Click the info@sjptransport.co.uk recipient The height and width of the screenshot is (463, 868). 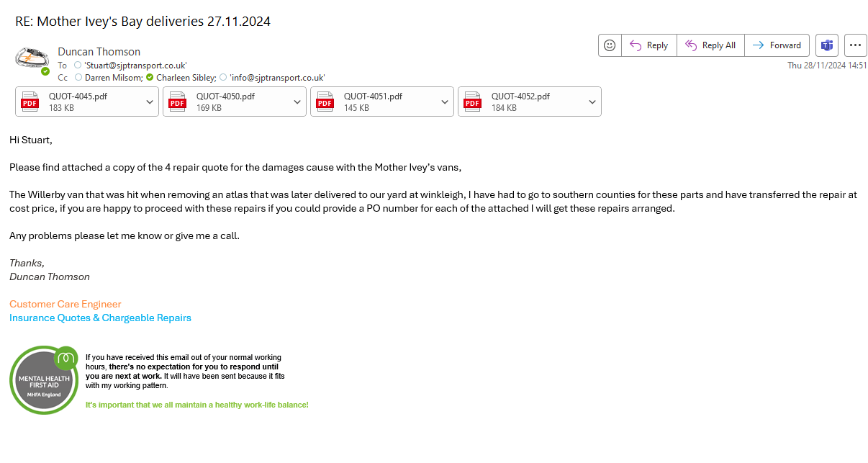277,77
